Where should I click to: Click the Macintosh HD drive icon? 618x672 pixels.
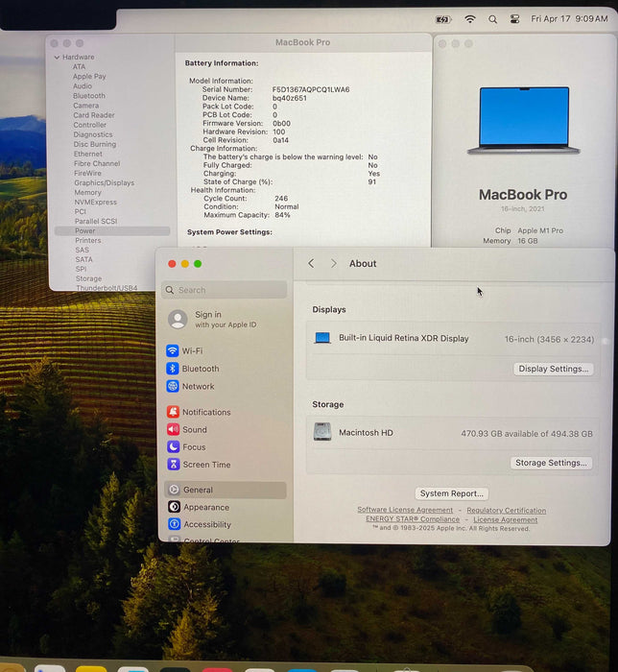(x=322, y=432)
